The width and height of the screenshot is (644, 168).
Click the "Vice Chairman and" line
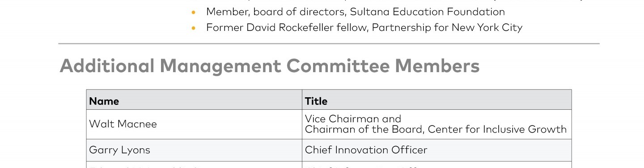(353, 119)
